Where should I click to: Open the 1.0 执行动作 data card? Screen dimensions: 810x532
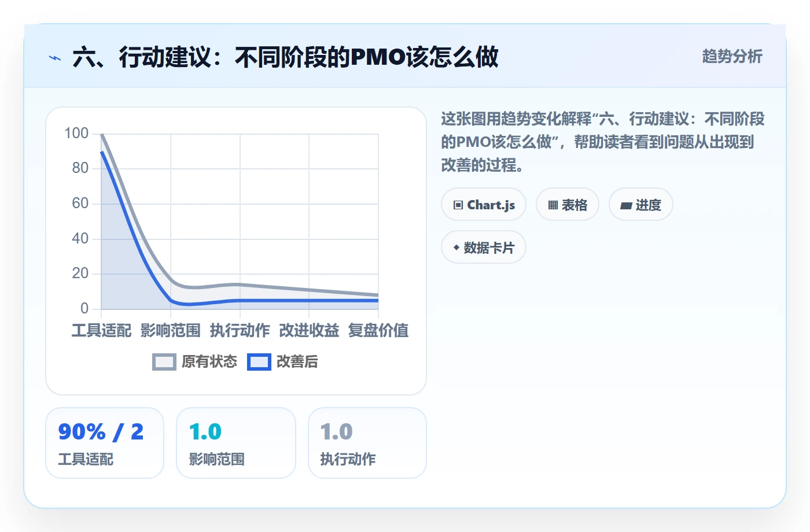click(x=367, y=443)
